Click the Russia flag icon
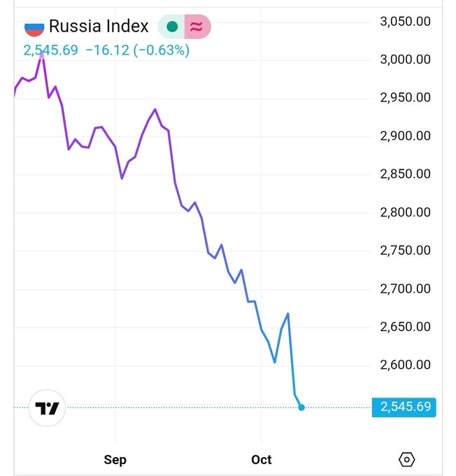The height and width of the screenshot is (476, 456). tap(34, 27)
